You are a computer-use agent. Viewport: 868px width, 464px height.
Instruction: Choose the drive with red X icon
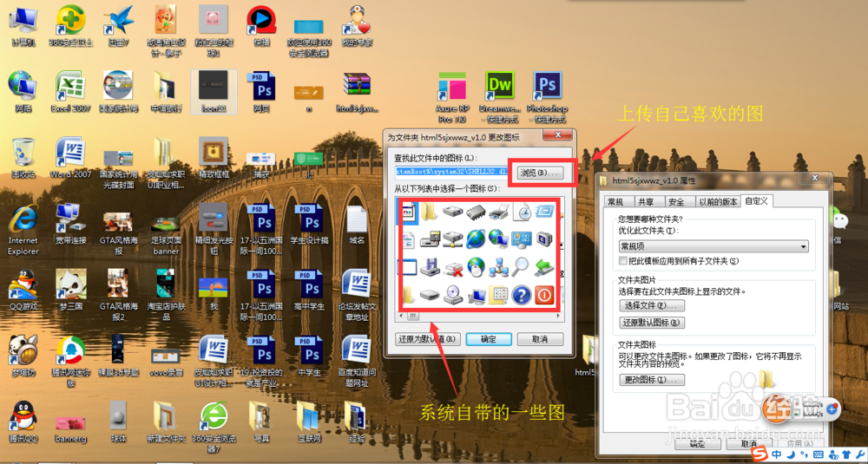pos(453,268)
